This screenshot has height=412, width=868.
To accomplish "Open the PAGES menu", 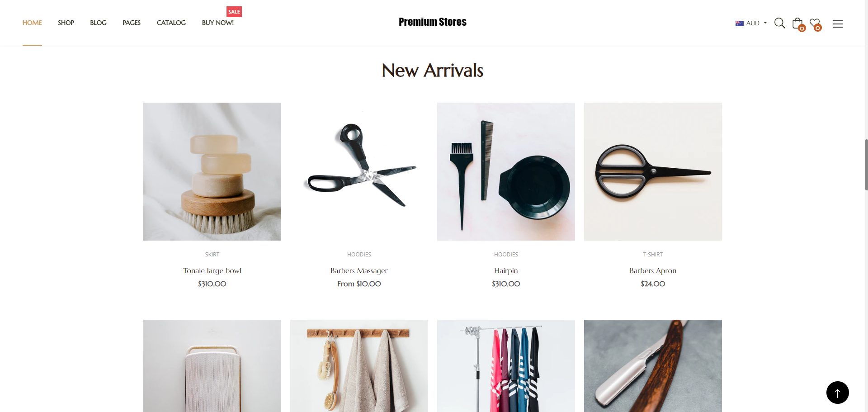I will 132,23.
